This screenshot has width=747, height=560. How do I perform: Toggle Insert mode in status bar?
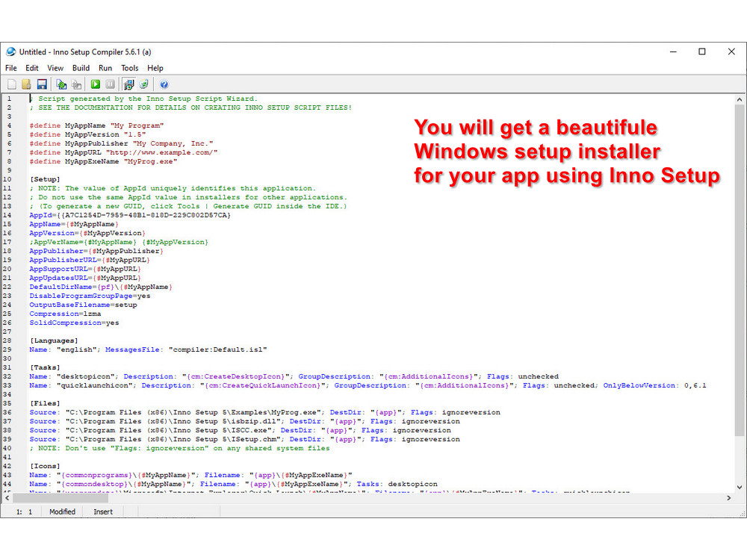pyautogui.click(x=103, y=511)
